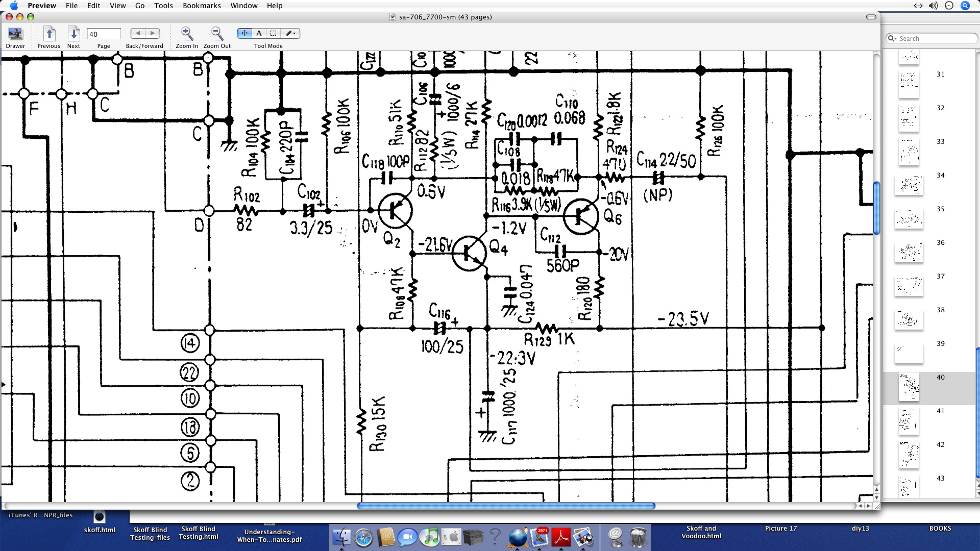Click the Back arrow button
The height and width of the screenshot is (551, 980).
point(138,33)
